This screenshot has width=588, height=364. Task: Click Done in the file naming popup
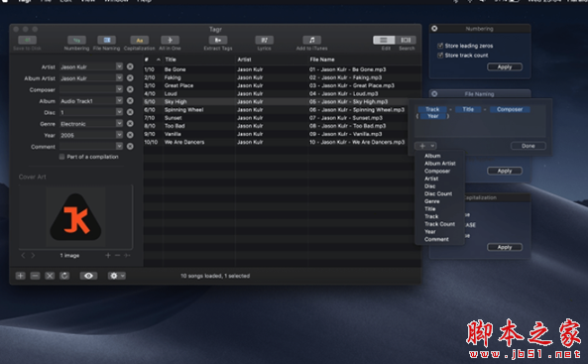(528, 146)
